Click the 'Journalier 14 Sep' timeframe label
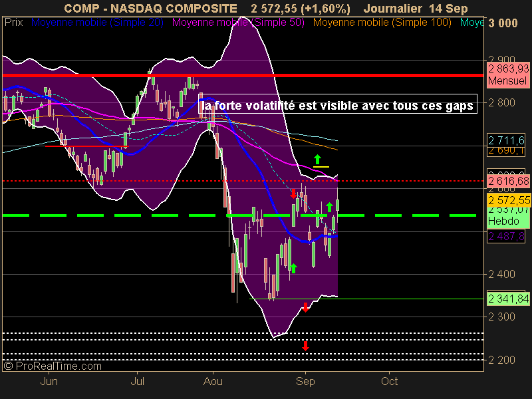532x399 pixels. [x=416, y=8]
